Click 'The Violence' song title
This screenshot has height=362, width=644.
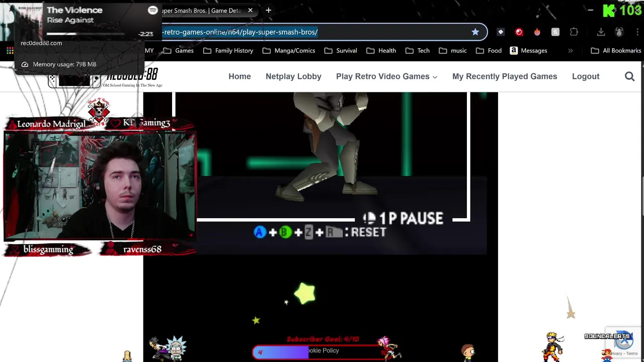tap(74, 10)
